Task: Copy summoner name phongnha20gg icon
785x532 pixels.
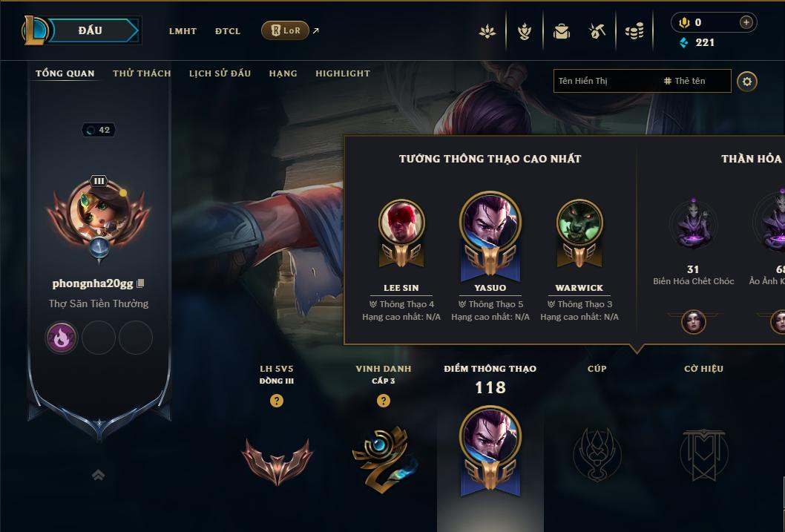Action: tap(141, 283)
